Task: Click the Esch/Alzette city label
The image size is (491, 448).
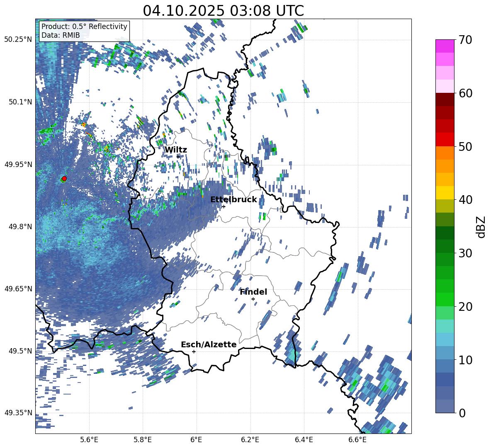Action: [x=209, y=344]
